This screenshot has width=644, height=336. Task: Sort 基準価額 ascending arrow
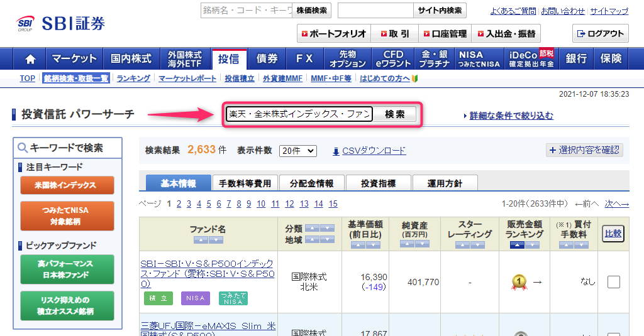(x=358, y=245)
